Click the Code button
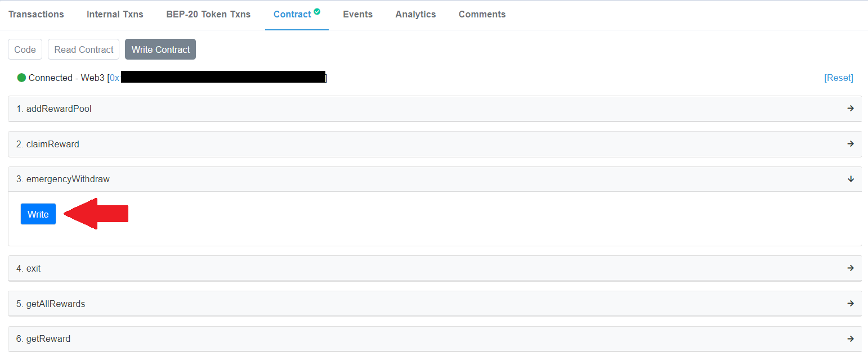Screen dimensions: 868x352 click(25, 49)
